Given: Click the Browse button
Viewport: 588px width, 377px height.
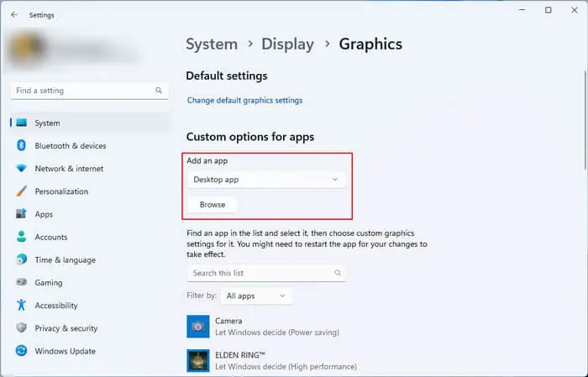Looking at the screenshot, I should [x=212, y=205].
